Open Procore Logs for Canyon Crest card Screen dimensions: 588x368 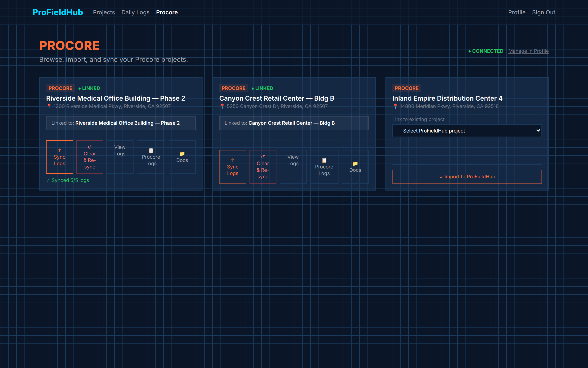coord(324,167)
